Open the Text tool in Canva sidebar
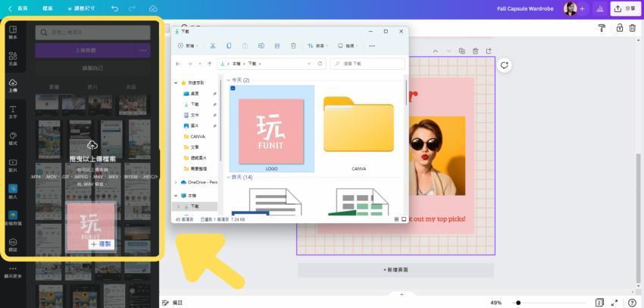The width and height of the screenshot is (644, 308). (x=13, y=112)
